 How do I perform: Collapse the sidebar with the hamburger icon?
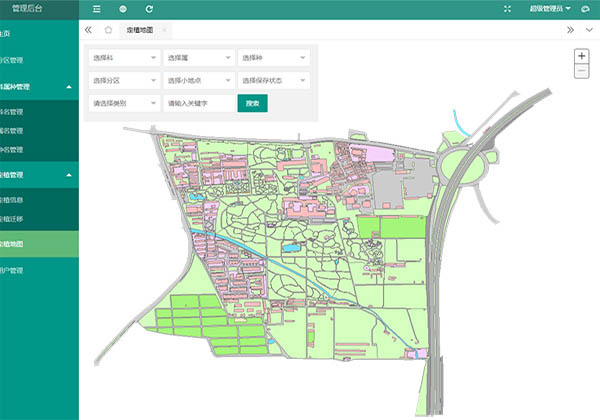(x=96, y=9)
